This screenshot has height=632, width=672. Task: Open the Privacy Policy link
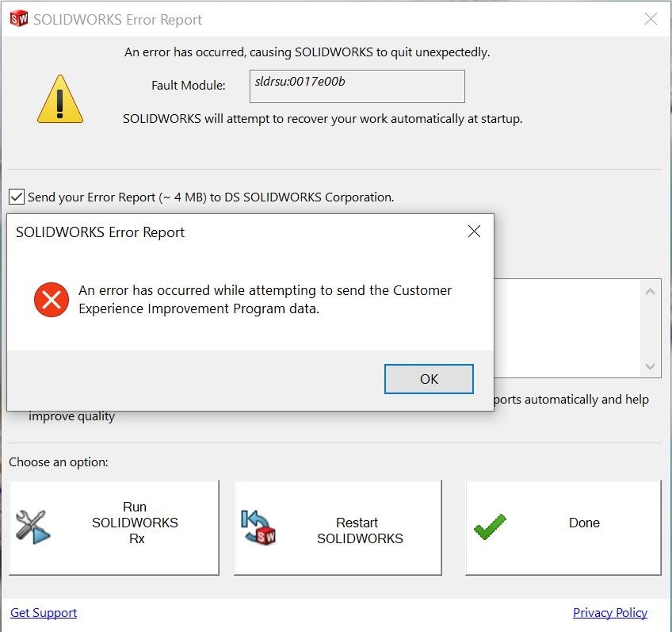click(x=609, y=612)
